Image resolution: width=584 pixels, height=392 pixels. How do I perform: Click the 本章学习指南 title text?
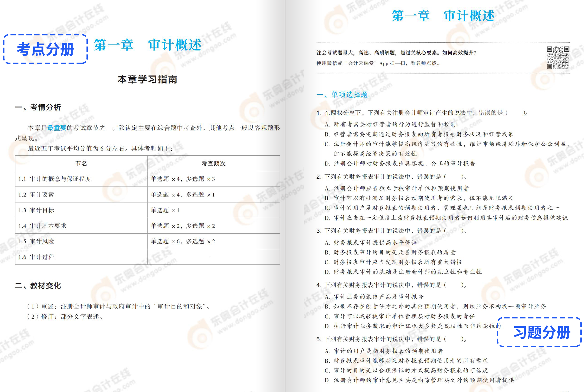click(148, 79)
